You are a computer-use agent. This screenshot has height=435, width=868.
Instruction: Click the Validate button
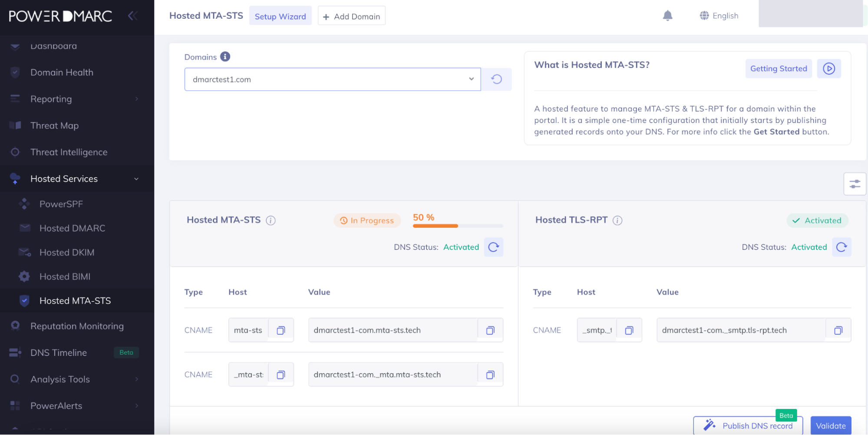click(x=831, y=425)
